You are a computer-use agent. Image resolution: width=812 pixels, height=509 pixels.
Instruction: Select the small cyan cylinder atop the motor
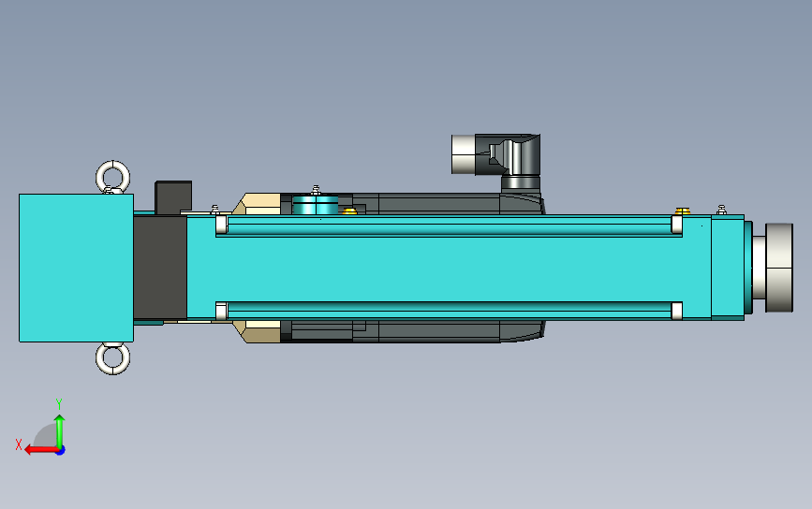316,205
